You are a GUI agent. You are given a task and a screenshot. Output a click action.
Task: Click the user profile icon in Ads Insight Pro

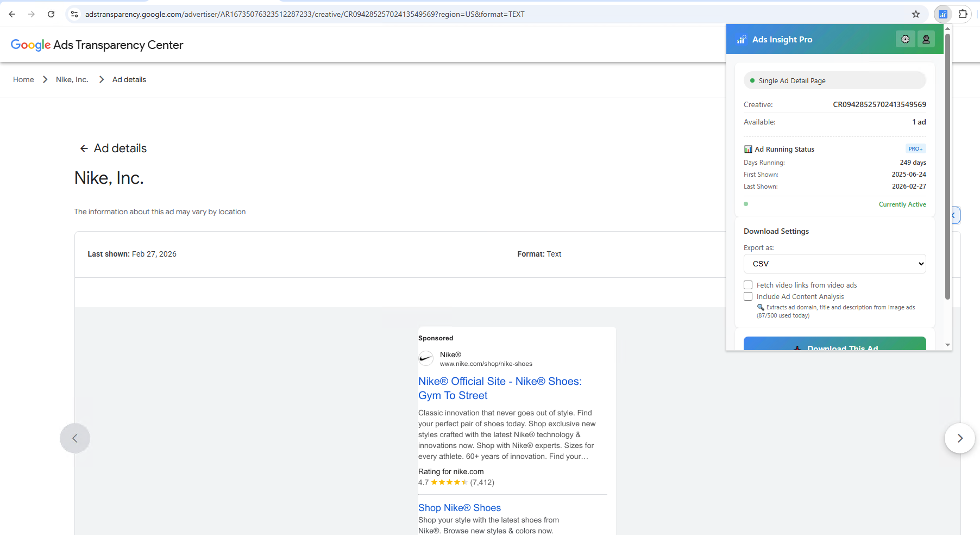click(x=926, y=39)
